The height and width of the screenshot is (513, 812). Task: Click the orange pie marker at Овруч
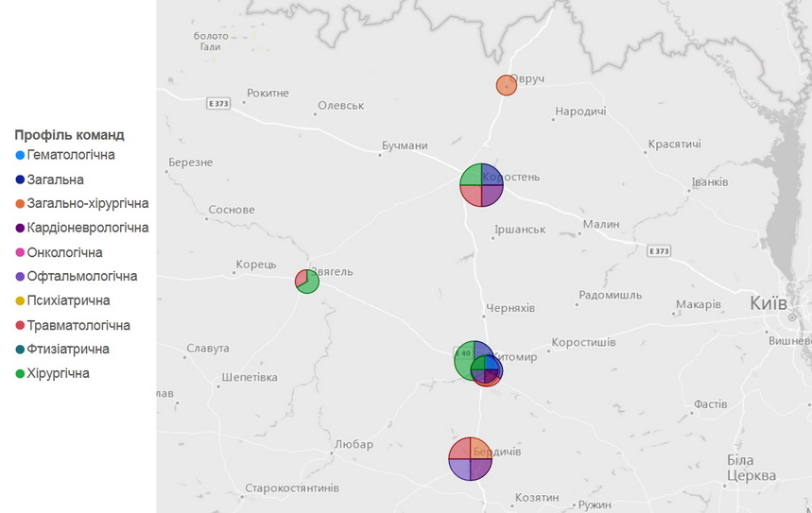tap(506, 86)
